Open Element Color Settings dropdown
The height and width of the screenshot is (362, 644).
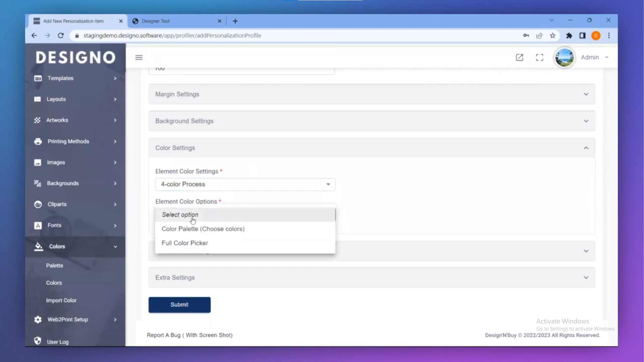click(x=245, y=184)
